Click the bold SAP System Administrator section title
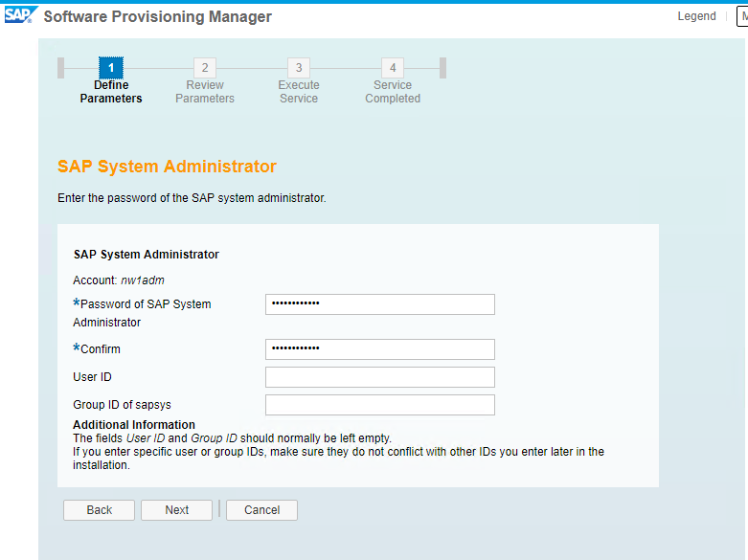Image resolution: width=748 pixels, height=560 pixels. click(146, 255)
